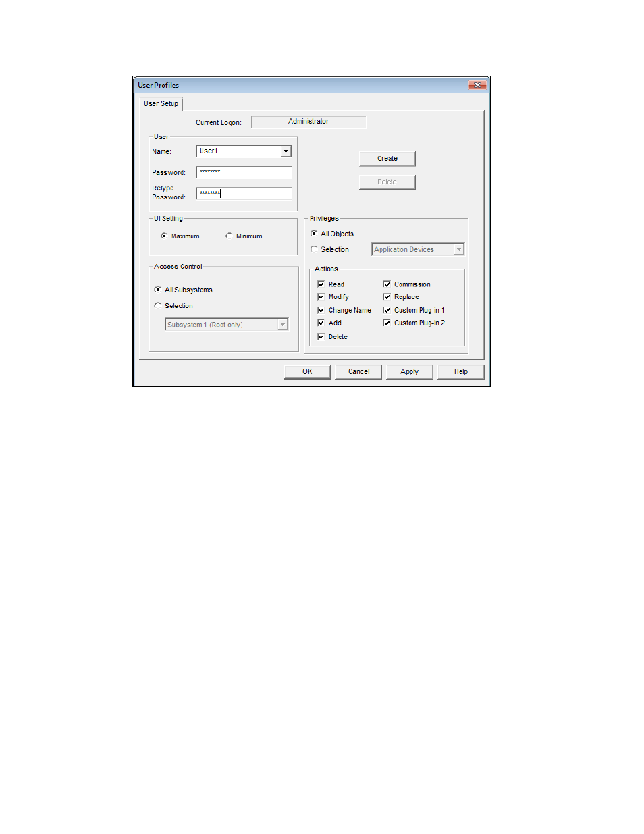This screenshot has width=644, height=834.
Task: Open the user Name dropdown arrow
Action: point(286,151)
